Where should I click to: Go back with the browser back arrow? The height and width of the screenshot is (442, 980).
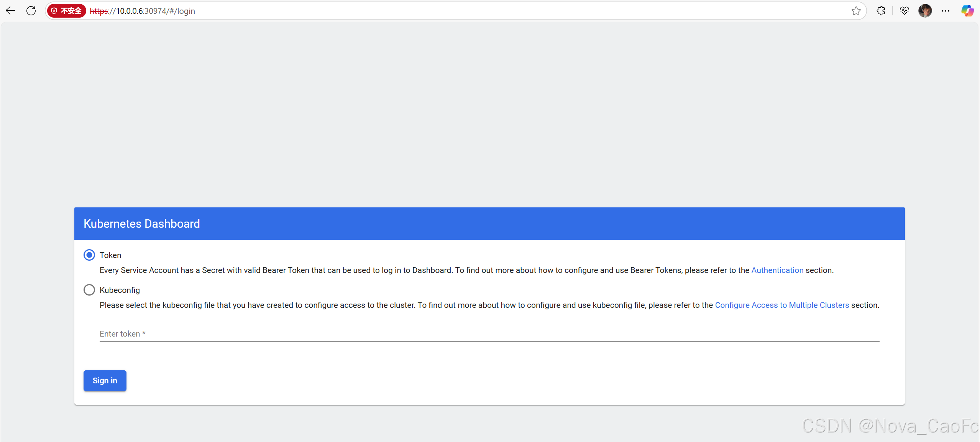(10, 11)
